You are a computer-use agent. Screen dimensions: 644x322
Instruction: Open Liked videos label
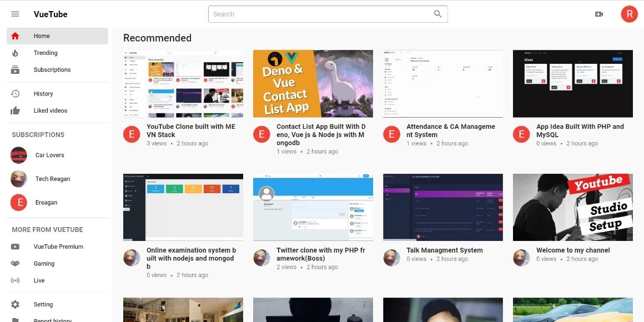(51, 110)
